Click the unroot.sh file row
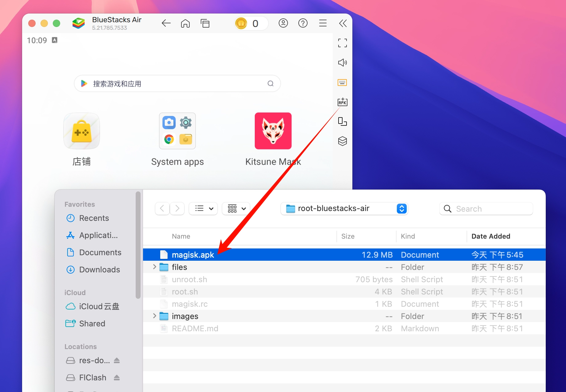Image resolution: width=566 pixels, height=392 pixels. tap(344, 279)
